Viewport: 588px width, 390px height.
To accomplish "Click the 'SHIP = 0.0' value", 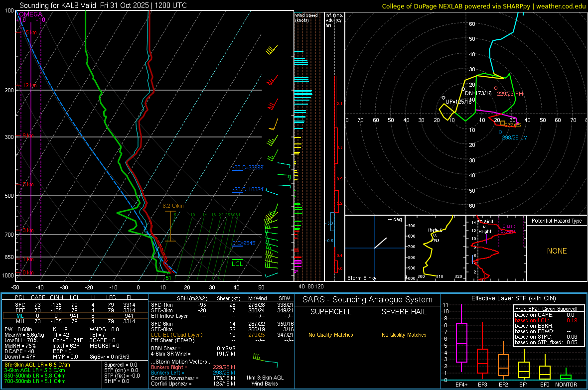I will (117, 381).
